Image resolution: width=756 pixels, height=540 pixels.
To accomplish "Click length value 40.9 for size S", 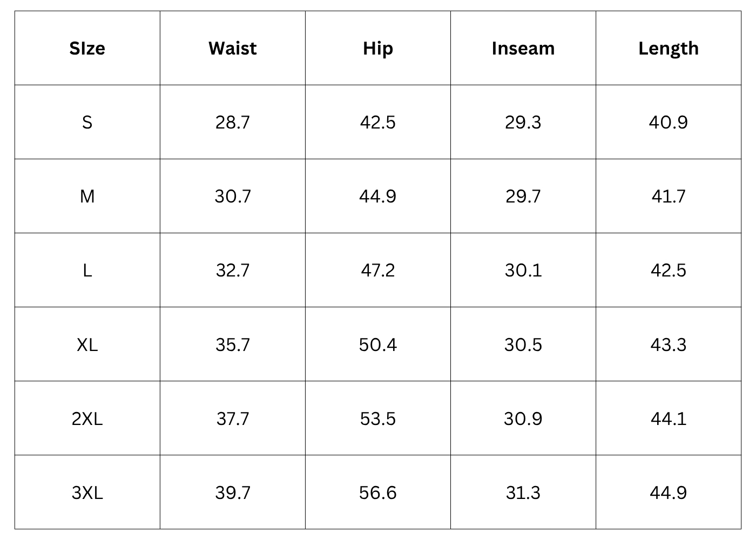I will click(x=668, y=123).
